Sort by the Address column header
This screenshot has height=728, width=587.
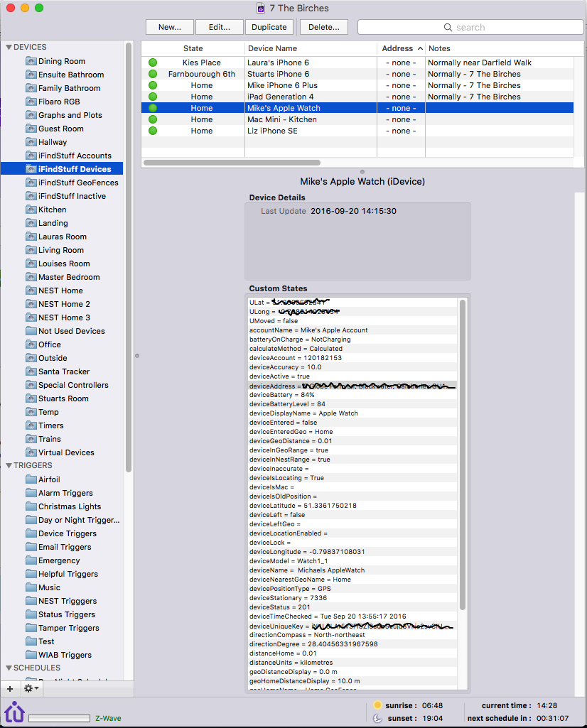click(x=402, y=48)
